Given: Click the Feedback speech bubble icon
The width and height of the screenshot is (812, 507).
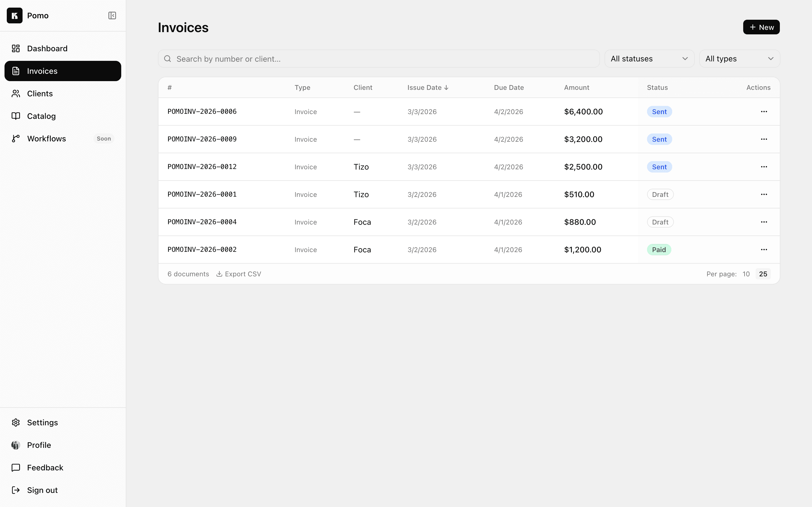Looking at the screenshot, I should 16,468.
